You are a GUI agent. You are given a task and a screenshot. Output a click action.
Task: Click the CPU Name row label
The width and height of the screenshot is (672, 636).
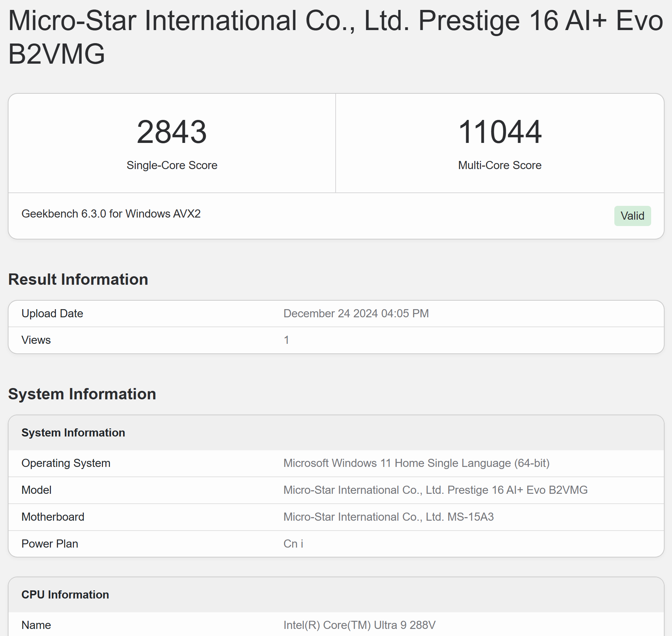point(36,625)
